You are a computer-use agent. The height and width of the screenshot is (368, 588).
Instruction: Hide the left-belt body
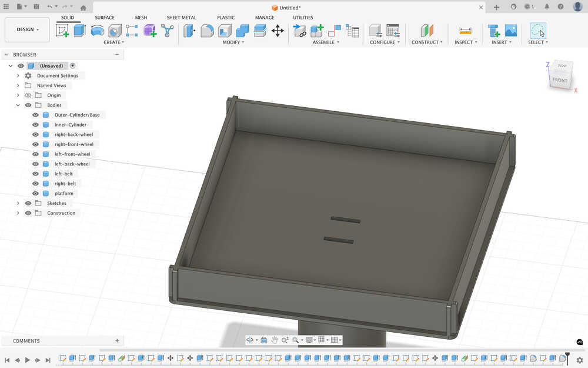pos(35,174)
